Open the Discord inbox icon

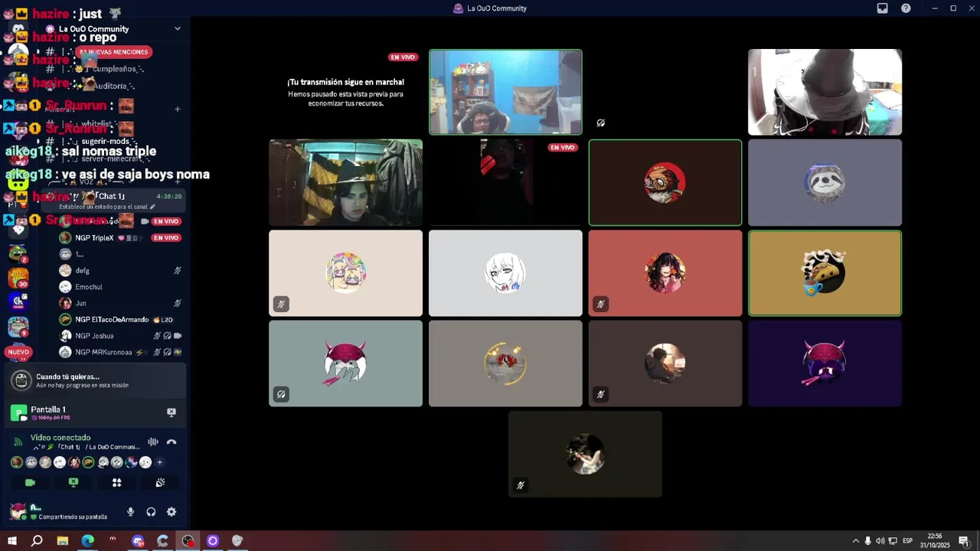pos(882,8)
